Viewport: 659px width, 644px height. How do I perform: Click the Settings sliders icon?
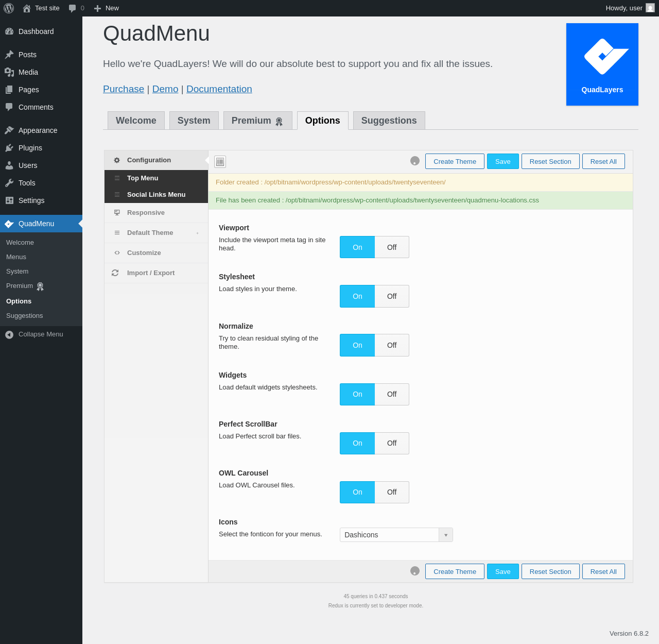coord(9,200)
